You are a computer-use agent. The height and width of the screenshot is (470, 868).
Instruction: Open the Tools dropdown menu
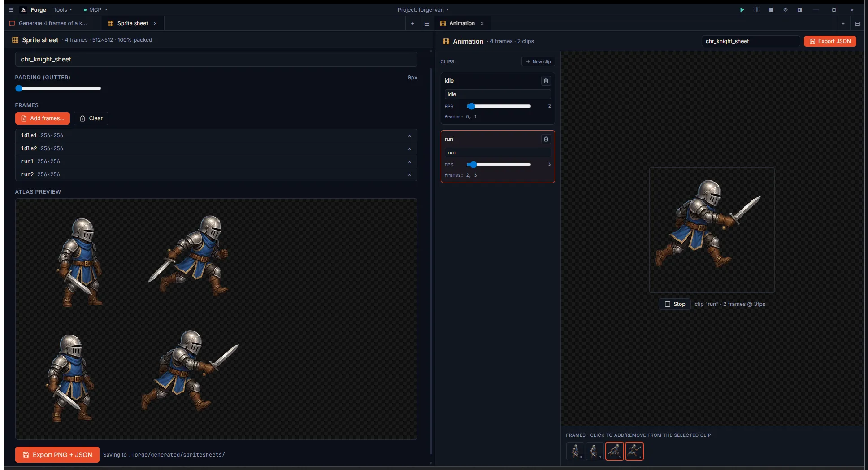(x=62, y=9)
